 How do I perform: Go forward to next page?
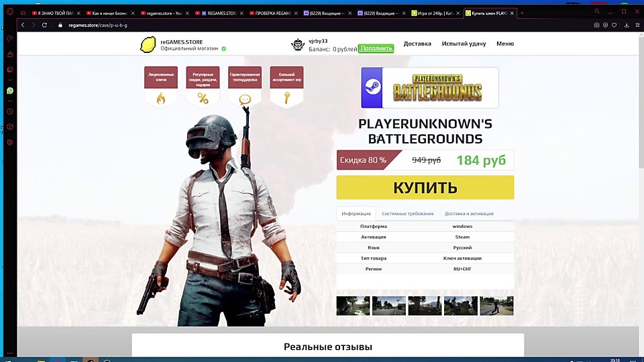34,25
